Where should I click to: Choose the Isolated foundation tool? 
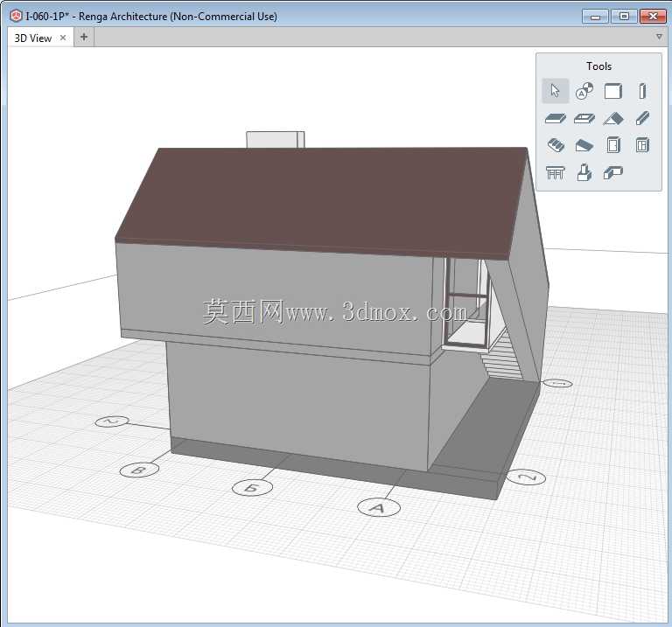tap(584, 172)
